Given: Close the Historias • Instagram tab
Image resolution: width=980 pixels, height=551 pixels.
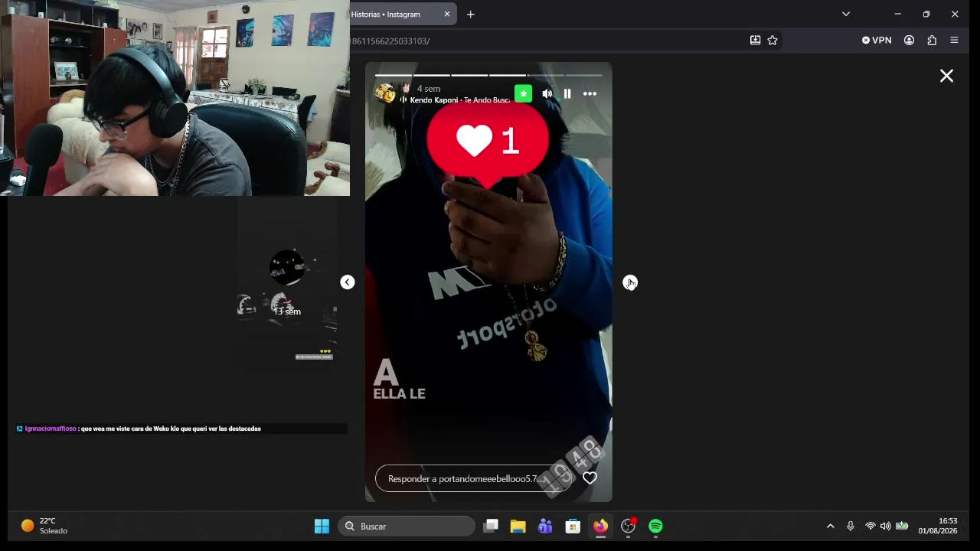Looking at the screenshot, I should [447, 14].
